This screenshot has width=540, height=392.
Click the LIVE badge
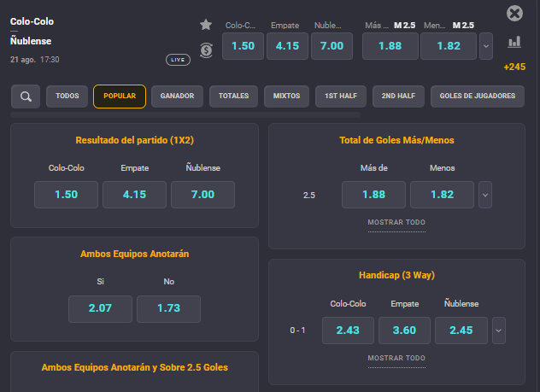(178, 60)
